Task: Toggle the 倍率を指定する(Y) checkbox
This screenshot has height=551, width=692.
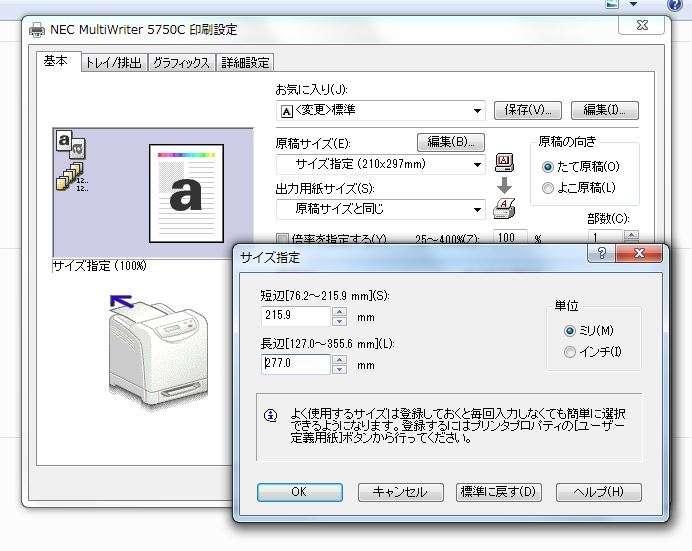Action: pos(282,240)
